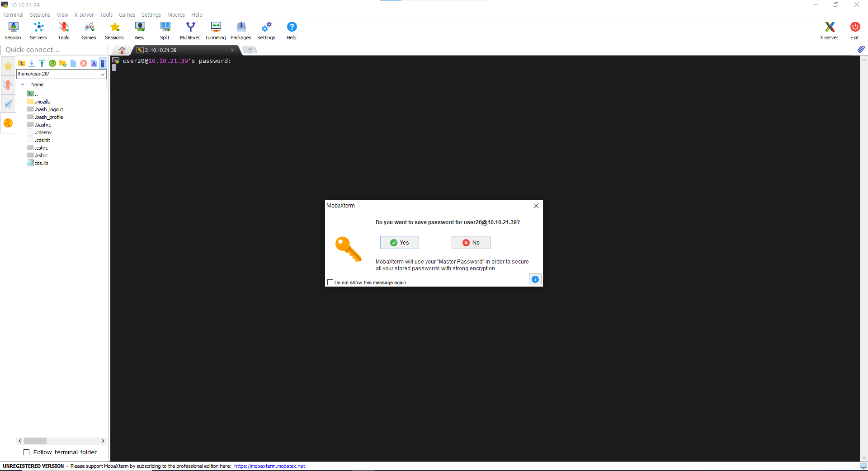
Task: Click the ASCII mode 'A' icon in SFTP toolbar
Action: click(x=94, y=63)
